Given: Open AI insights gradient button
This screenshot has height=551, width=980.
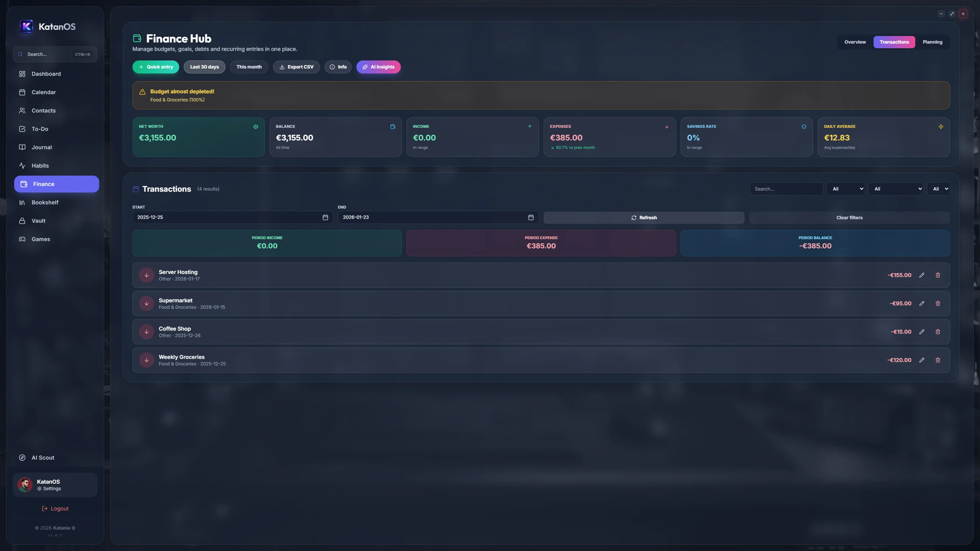Looking at the screenshot, I should point(378,67).
